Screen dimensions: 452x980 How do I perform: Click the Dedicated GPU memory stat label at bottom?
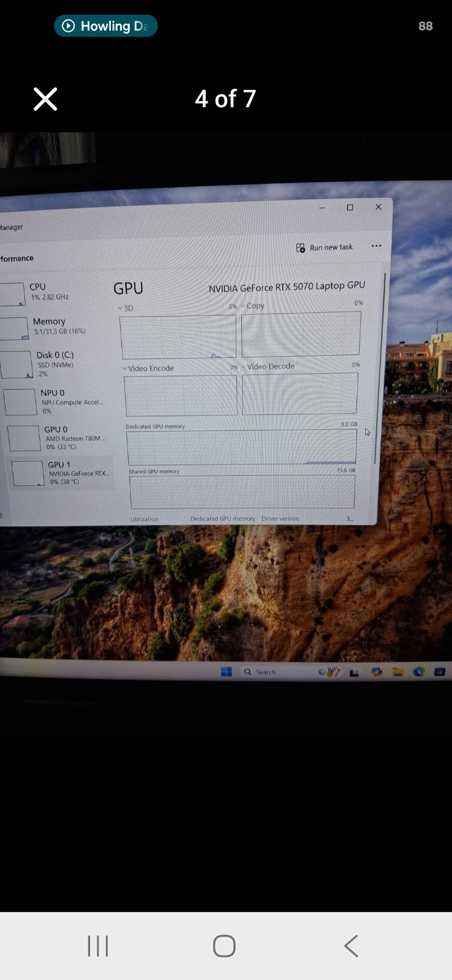(222, 519)
